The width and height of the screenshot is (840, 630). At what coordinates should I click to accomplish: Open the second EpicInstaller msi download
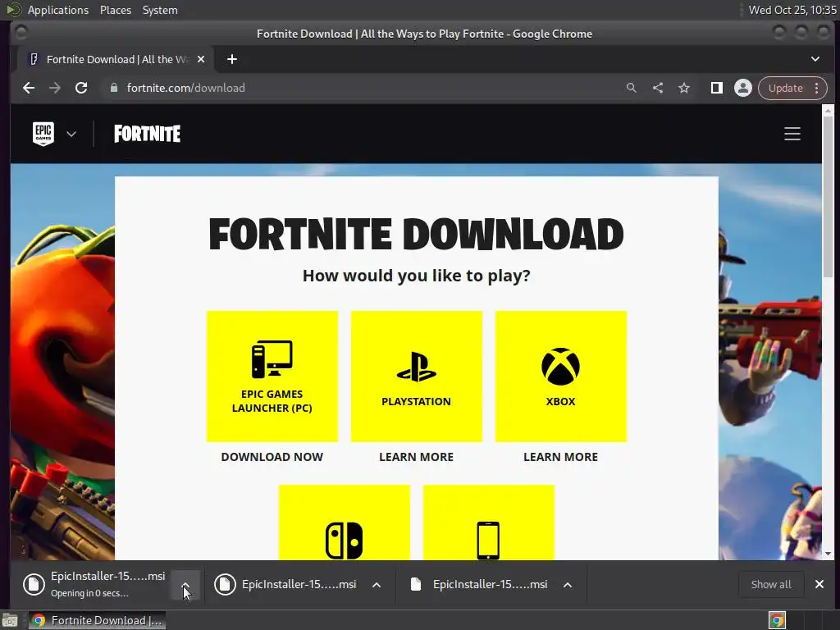coord(286,584)
